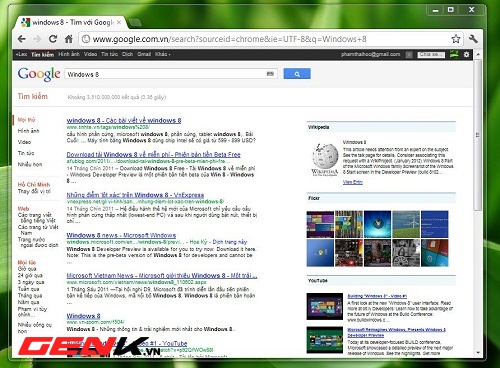
Task: Select Hình ảnh in the black bar
Action: coord(69,54)
